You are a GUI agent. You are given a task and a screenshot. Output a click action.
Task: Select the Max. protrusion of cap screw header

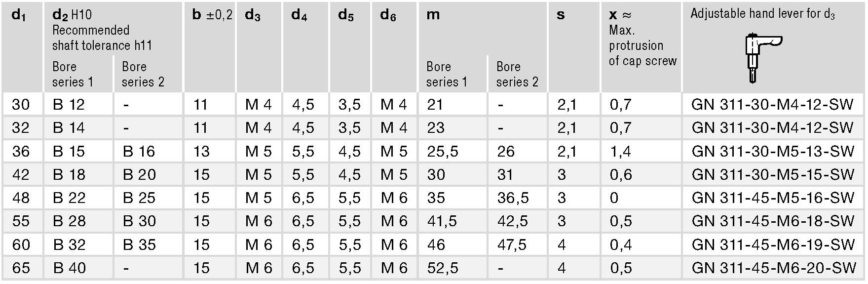(x=642, y=45)
